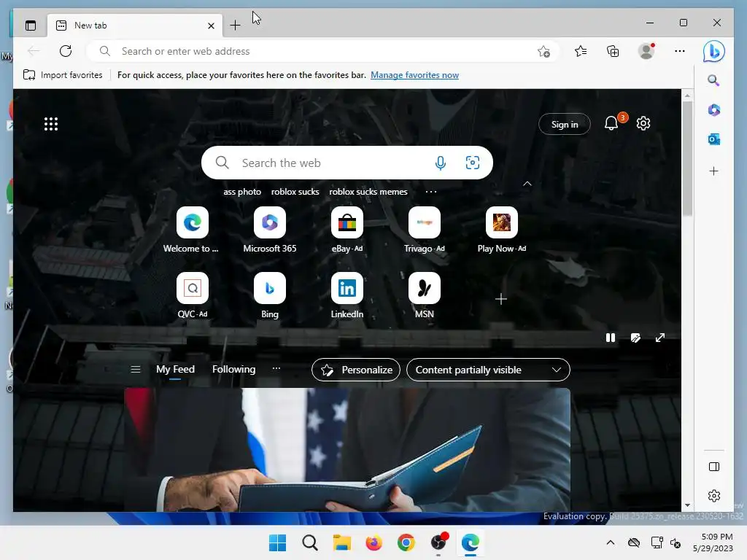Pause the background video

[x=611, y=338]
